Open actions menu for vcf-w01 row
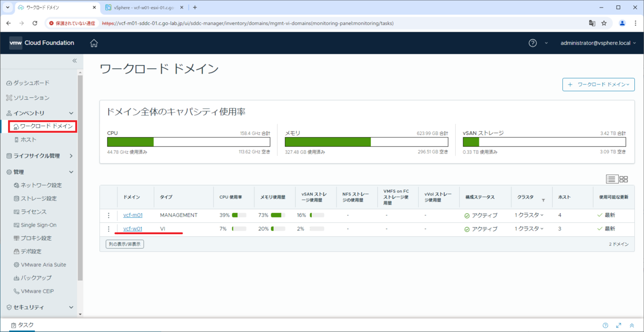This screenshot has height=332, width=644. tap(108, 229)
